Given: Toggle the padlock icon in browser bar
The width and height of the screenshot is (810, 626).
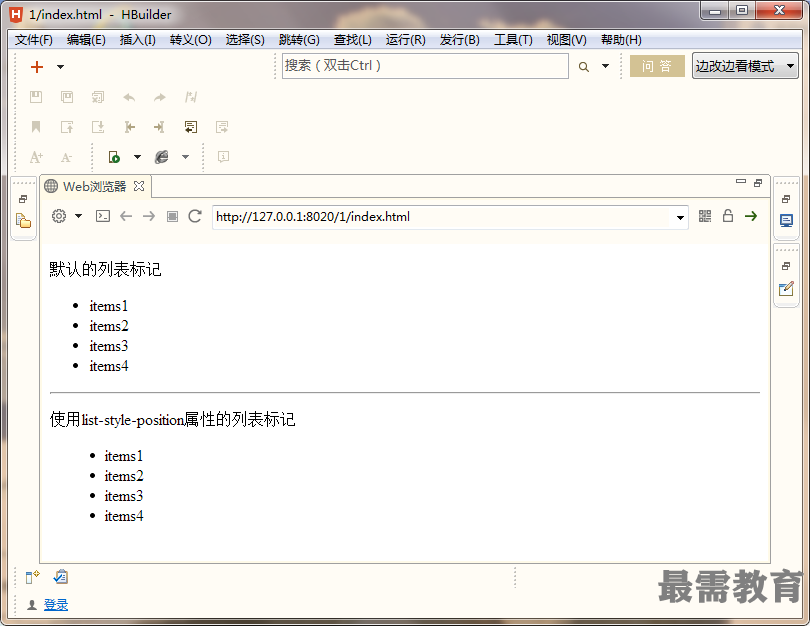Looking at the screenshot, I should coord(728,215).
